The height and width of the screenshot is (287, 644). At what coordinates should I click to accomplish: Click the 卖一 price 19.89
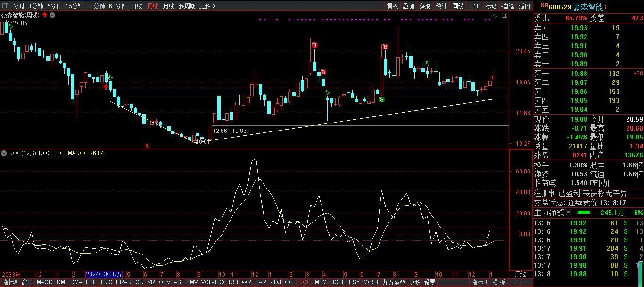(x=579, y=64)
